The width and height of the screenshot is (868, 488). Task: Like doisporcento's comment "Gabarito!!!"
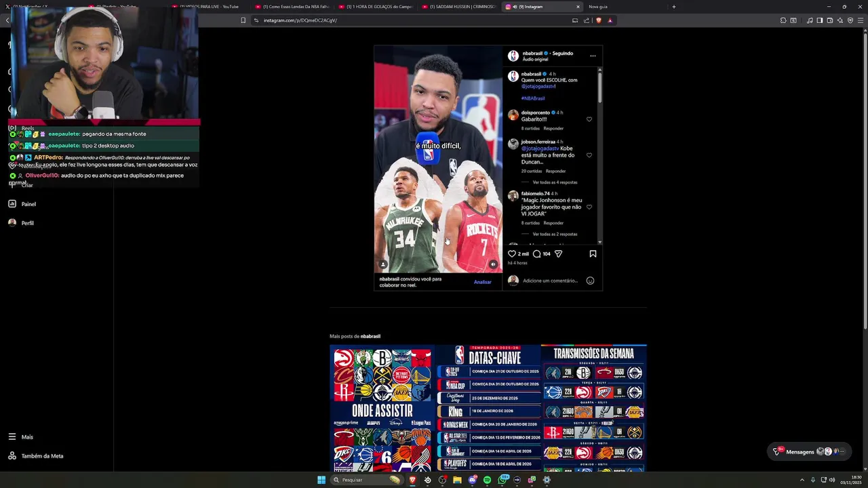589,119
